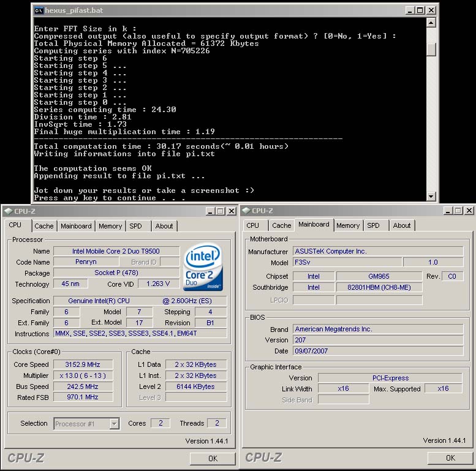
Task: Open the About tab in left CPU-Z window
Action: 164,226
